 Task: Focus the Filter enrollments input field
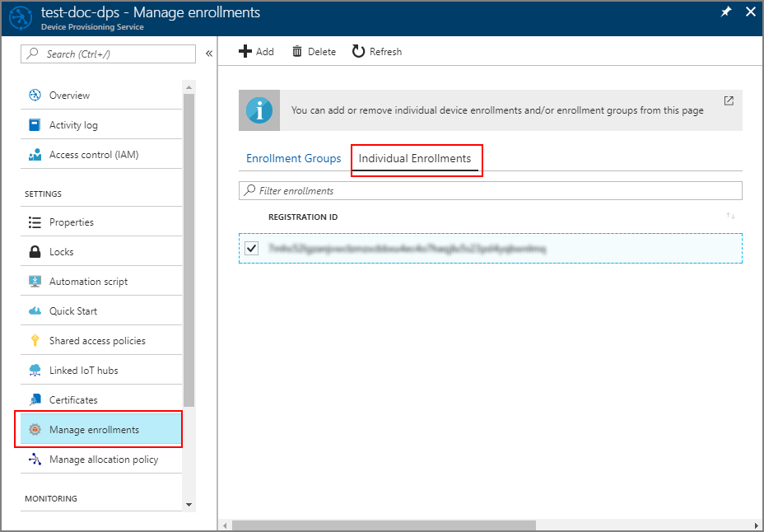(490, 190)
